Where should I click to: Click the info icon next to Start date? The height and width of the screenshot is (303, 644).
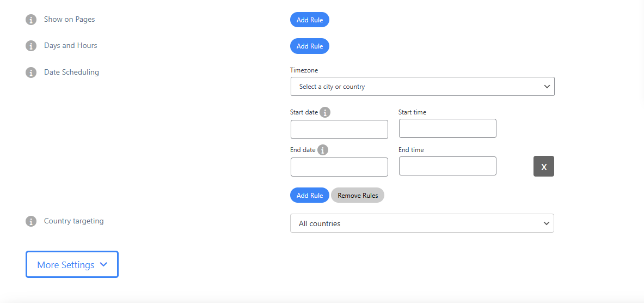click(325, 113)
